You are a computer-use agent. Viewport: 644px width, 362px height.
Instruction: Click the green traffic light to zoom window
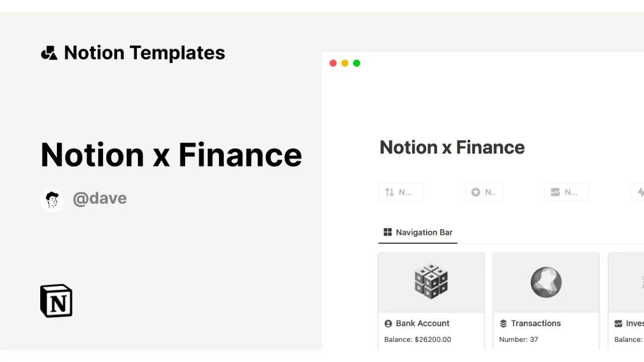[357, 63]
